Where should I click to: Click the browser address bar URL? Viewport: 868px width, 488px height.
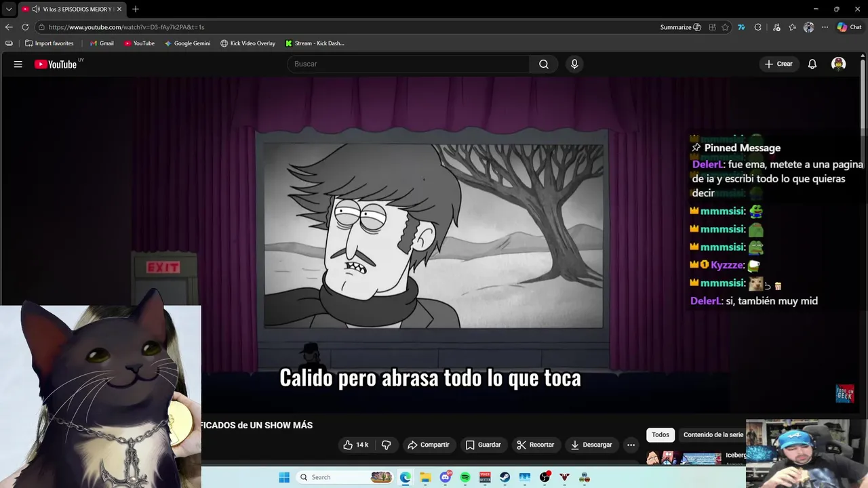[126, 27]
